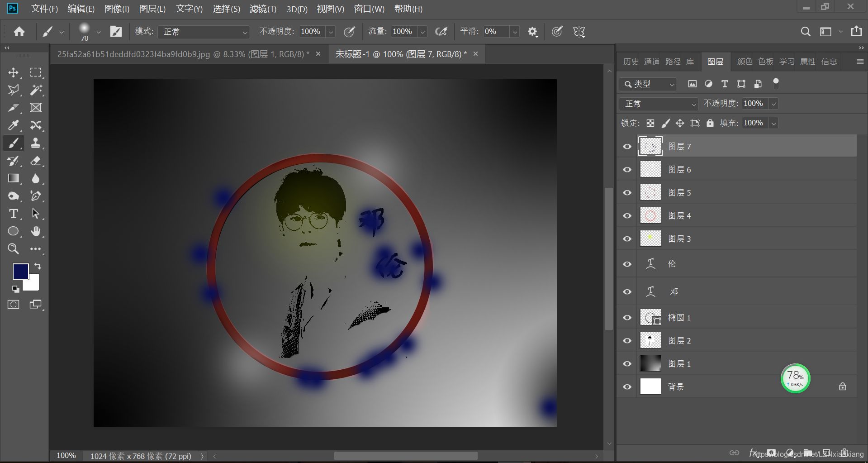Reset default foreground and background colors
This screenshot has height=463, width=868.
point(15,289)
